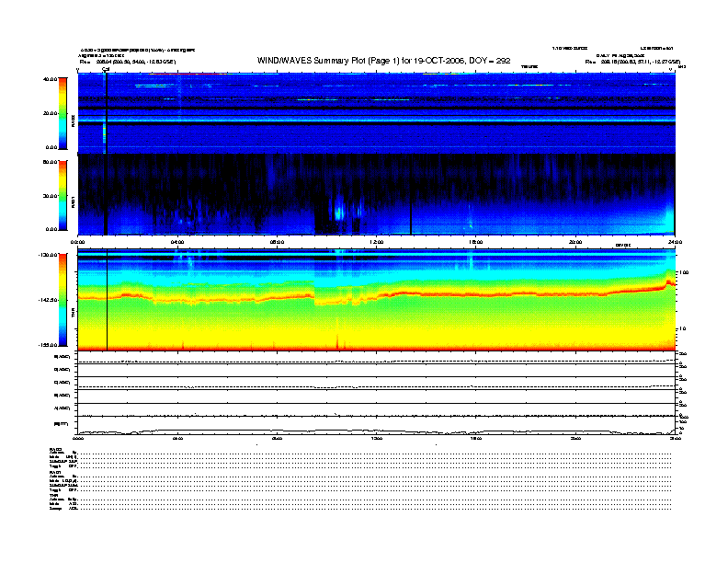Click the 24:00 time axis label
The image size is (728, 563).
[674, 242]
